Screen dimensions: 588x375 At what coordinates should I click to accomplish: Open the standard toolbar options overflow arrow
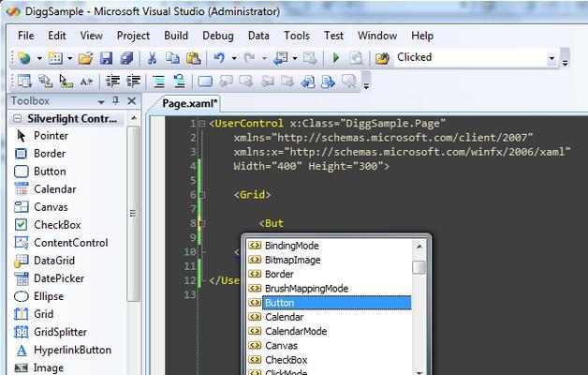[565, 61]
